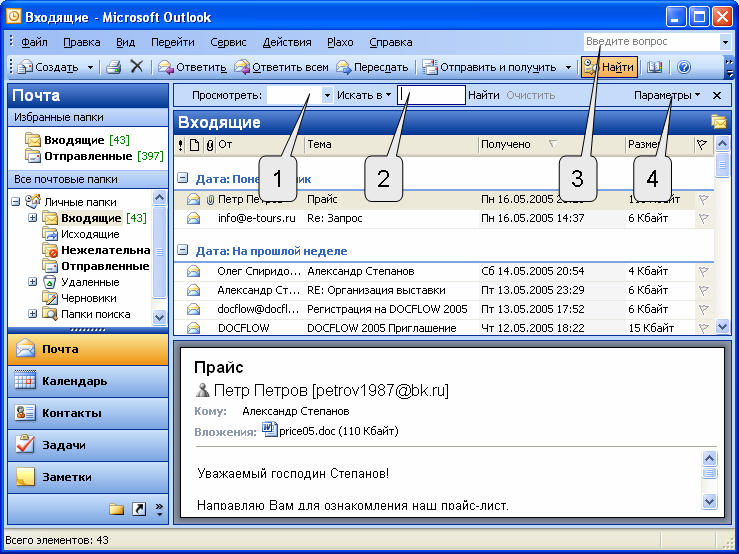Close the Find bar with X

(717, 95)
